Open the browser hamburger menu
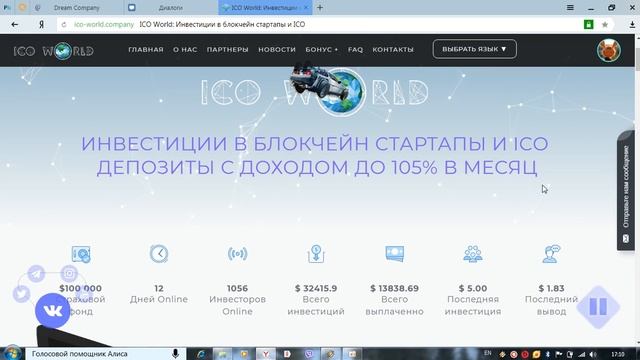640x360 pixels. 570,7
